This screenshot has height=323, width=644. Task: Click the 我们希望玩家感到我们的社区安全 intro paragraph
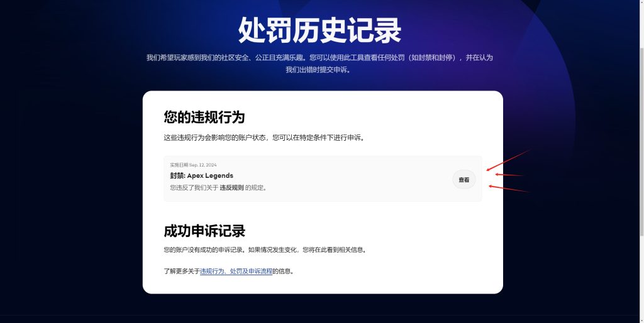pos(319,63)
